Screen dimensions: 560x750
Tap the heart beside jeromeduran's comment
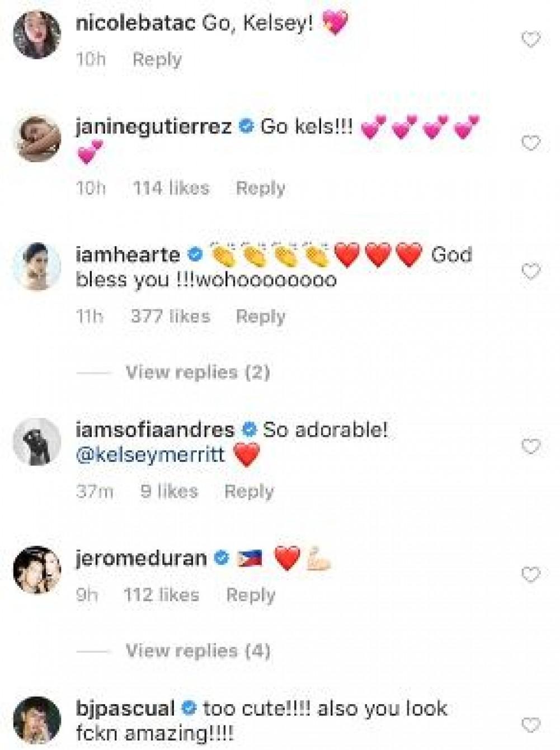pyautogui.click(x=530, y=574)
